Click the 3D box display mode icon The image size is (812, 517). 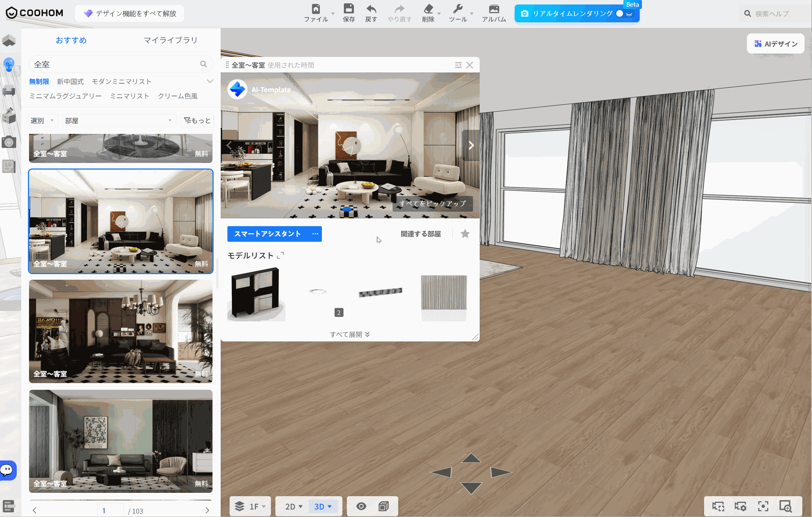click(384, 506)
